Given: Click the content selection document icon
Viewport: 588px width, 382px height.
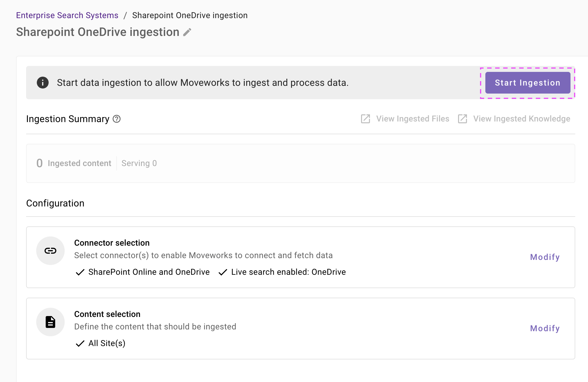Looking at the screenshot, I should 50,322.
